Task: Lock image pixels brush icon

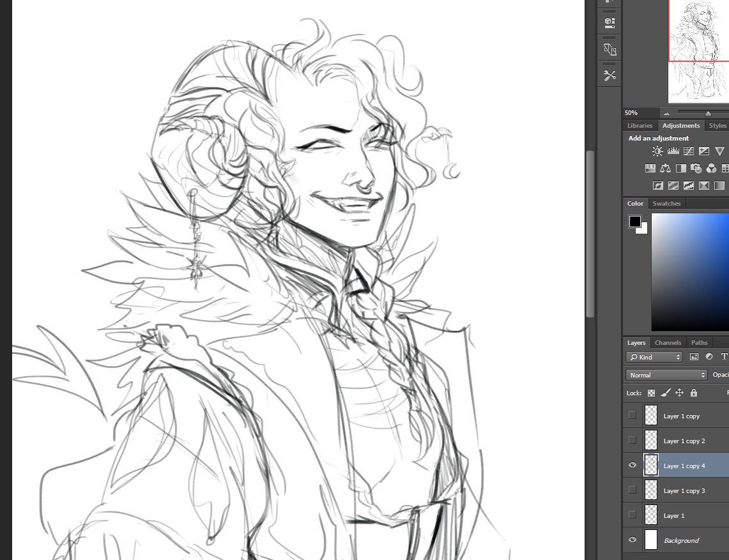Action: coord(666,393)
